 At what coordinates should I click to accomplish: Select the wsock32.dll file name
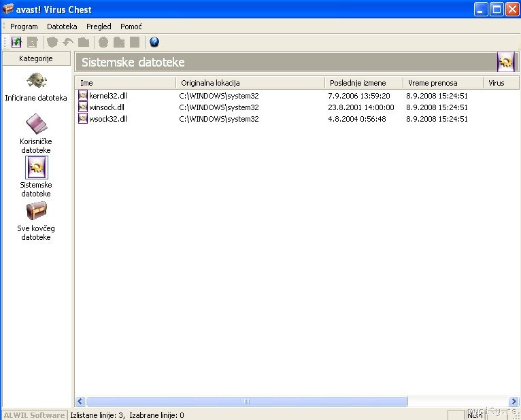(x=108, y=119)
